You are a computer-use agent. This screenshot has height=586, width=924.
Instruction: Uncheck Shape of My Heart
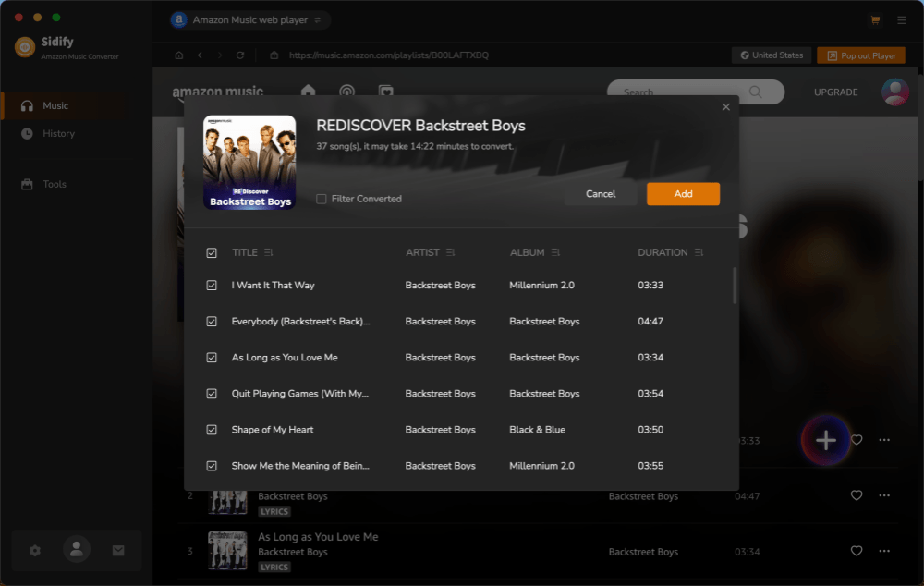click(x=212, y=430)
